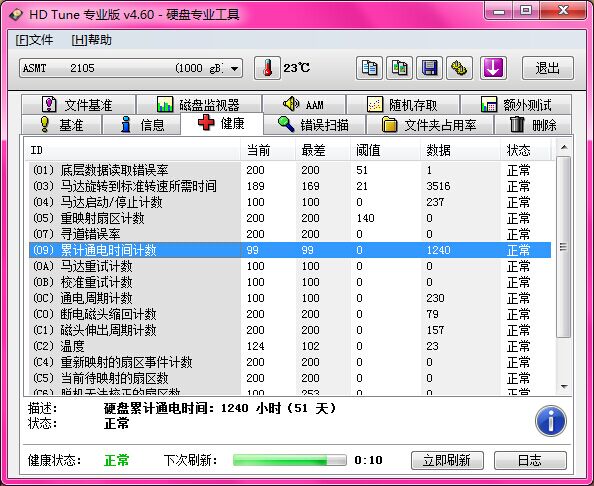Switch to the 错误扫描 tab

coord(314,124)
